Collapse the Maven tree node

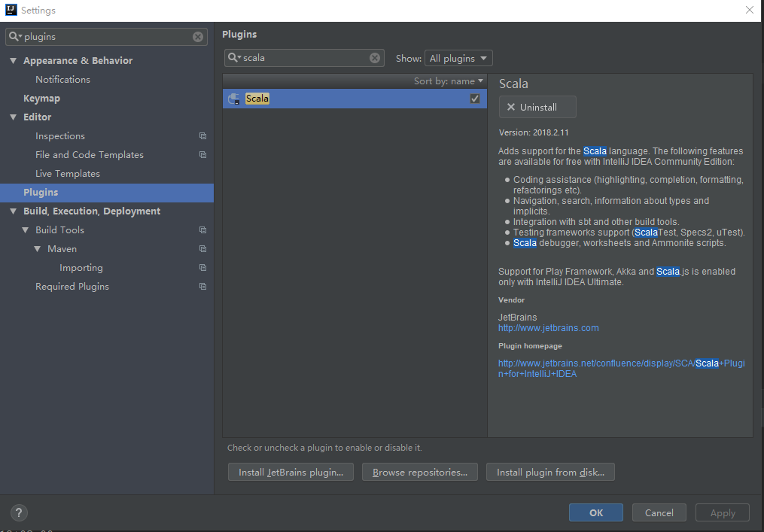(37, 249)
